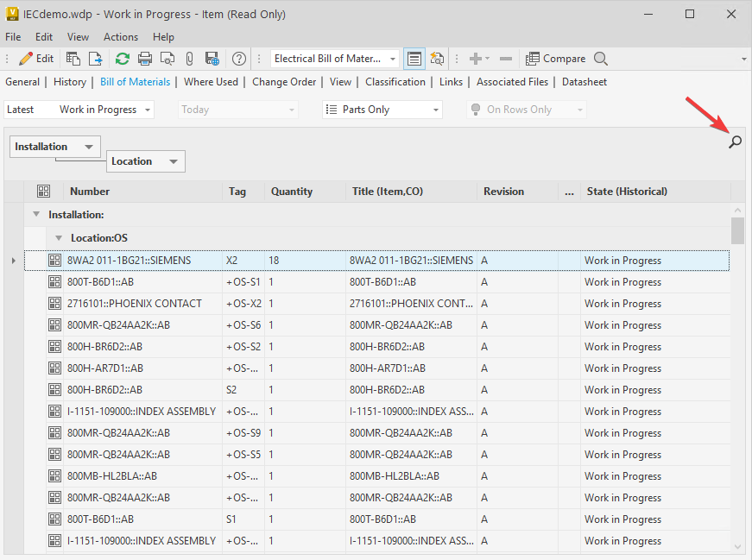Open the Edit menu
This screenshot has height=560, width=752.
point(44,37)
